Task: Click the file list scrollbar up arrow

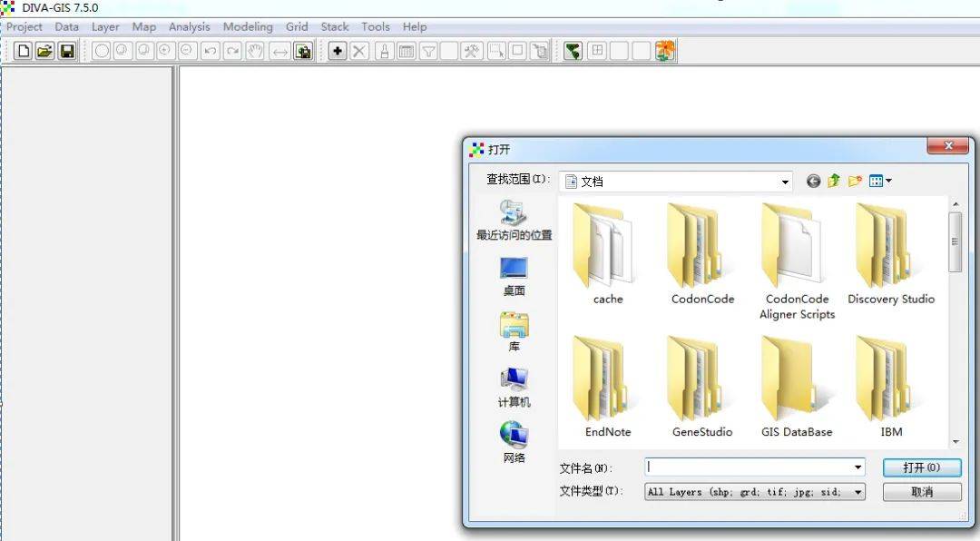Action: [955, 204]
